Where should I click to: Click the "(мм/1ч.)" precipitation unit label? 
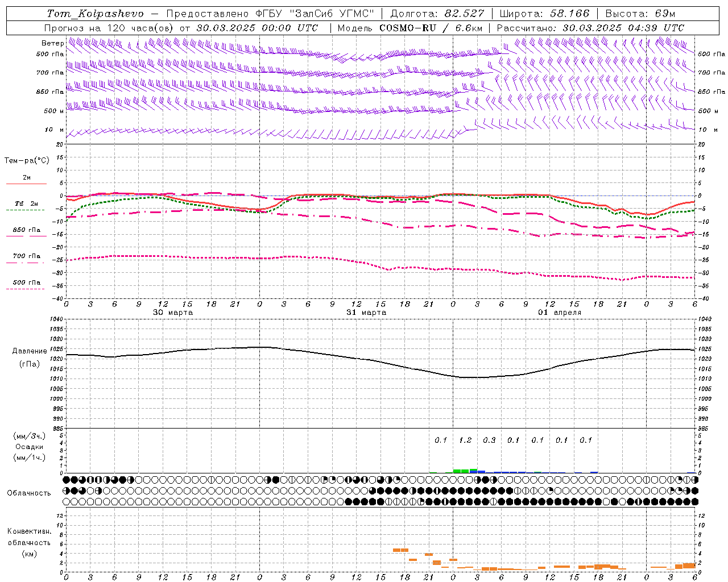pos(30,458)
